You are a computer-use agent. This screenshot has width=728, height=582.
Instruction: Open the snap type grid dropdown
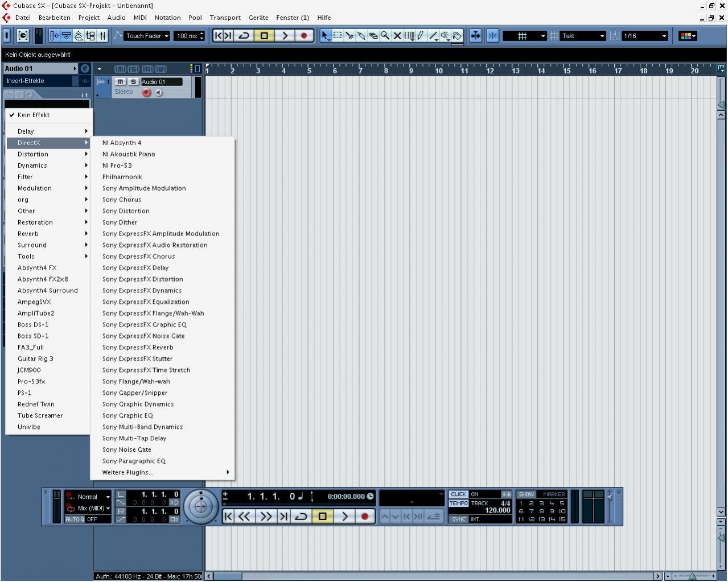point(525,36)
